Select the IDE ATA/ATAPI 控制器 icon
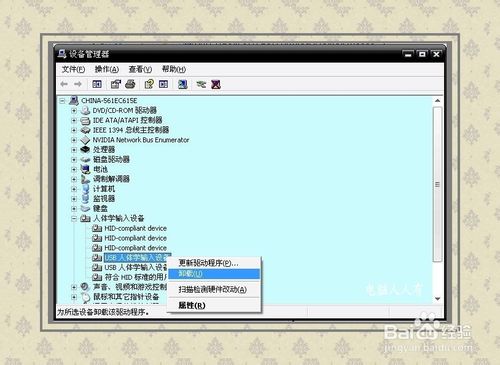 [86, 120]
